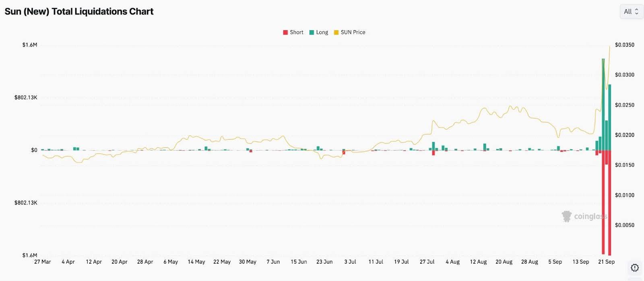The width and height of the screenshot is (644, 281).
Task: Click the red Short legend square
Action: (285, 33)
